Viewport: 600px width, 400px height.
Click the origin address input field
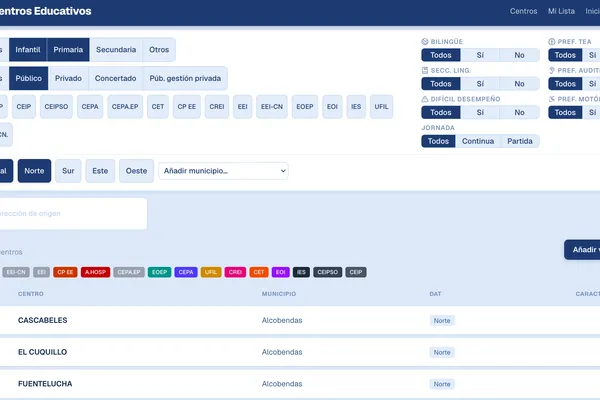(x=73, y=214)
